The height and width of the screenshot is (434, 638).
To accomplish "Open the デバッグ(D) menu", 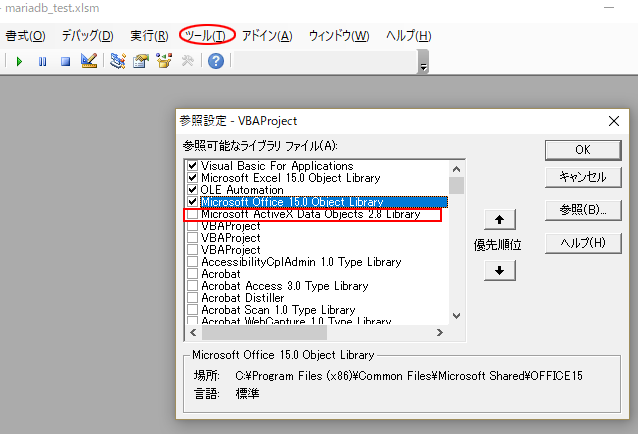I will [x=88, y=35].
